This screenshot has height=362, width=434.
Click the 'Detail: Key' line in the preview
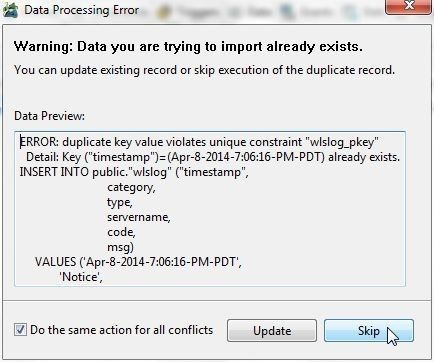tap(213, 157)
